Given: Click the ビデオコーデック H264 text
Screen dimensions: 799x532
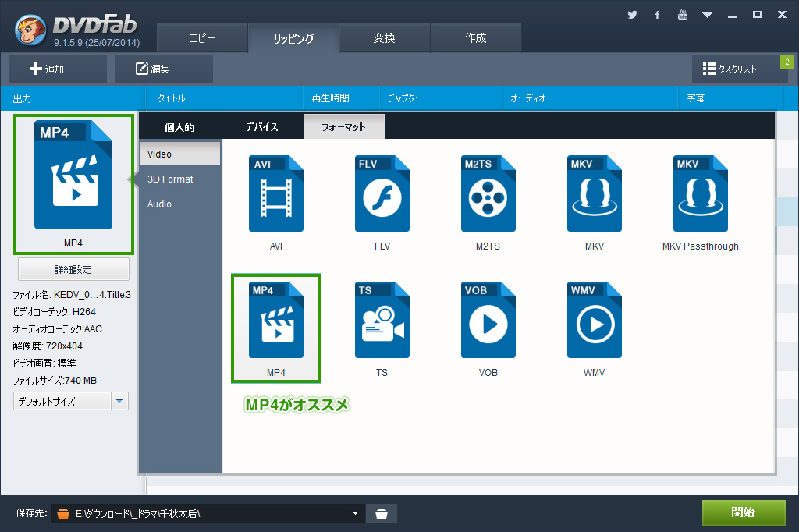Looking at the screenshot, I should click(54, 312).
